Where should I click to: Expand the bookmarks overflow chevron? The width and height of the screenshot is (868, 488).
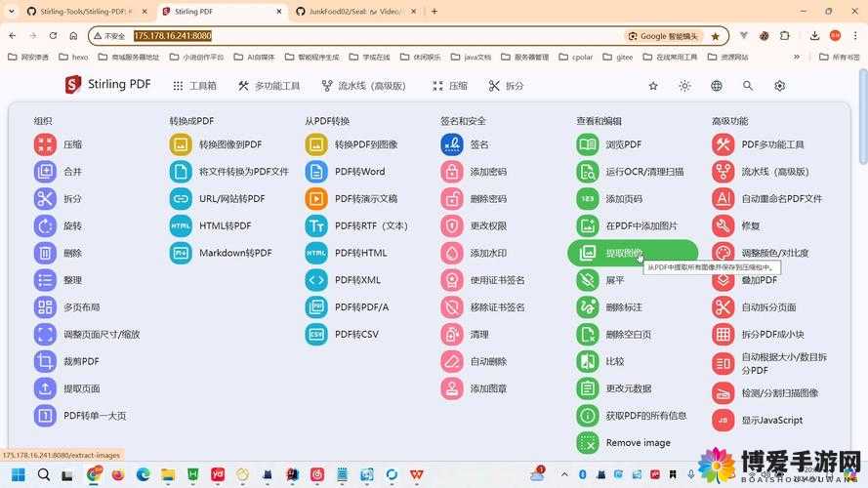(797, 57)
